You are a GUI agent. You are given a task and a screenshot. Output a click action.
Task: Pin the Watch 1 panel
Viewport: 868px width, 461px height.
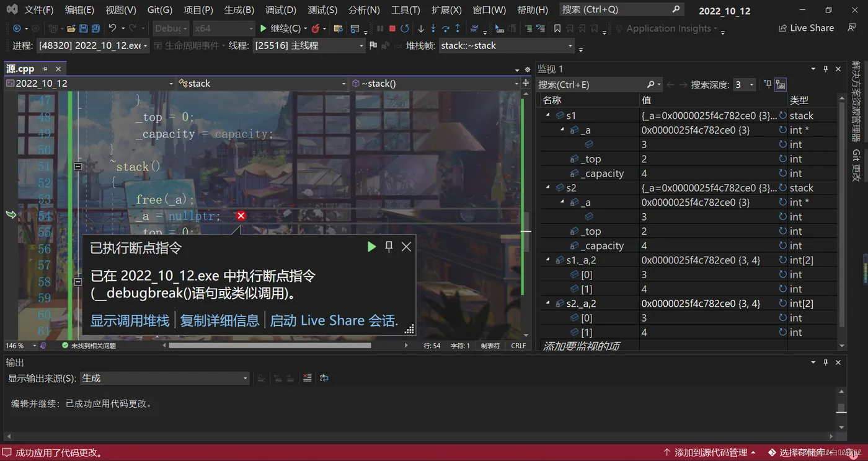pyautogui.click(x=825, y=69)
